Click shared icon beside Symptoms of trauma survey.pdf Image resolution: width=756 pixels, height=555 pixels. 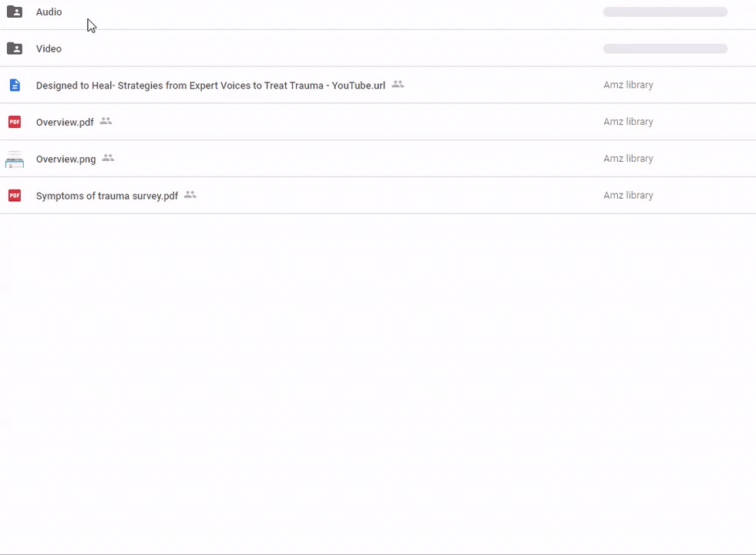tap(190, 195)
